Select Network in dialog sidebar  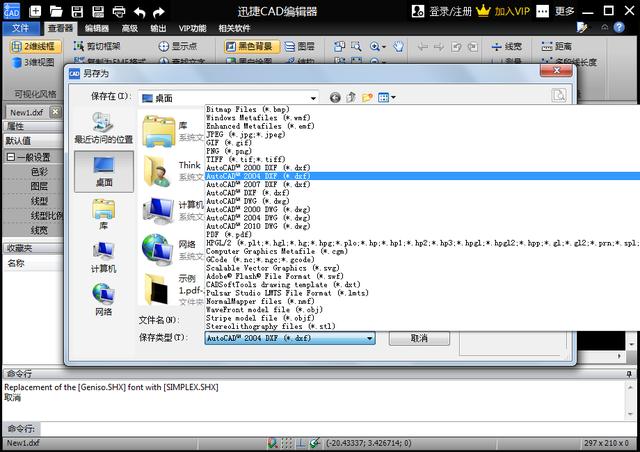click(x=104, y=300)
